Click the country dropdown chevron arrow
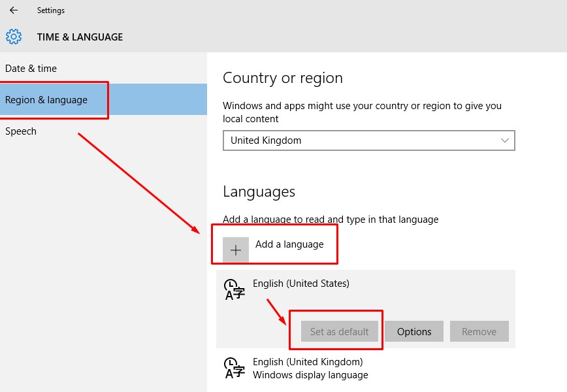567x392 pixels. click(504, 140)
